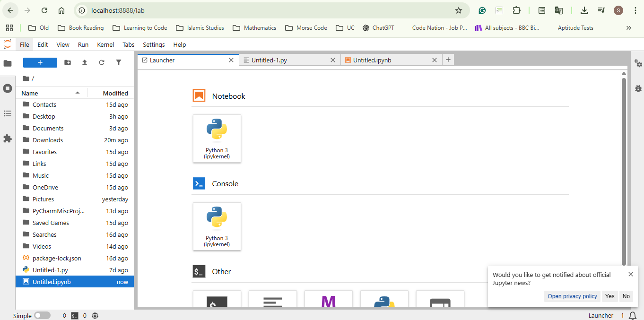Open the Kernel menu
The width and height of the screenshot is (644, 320).
[x=105, y=44]
